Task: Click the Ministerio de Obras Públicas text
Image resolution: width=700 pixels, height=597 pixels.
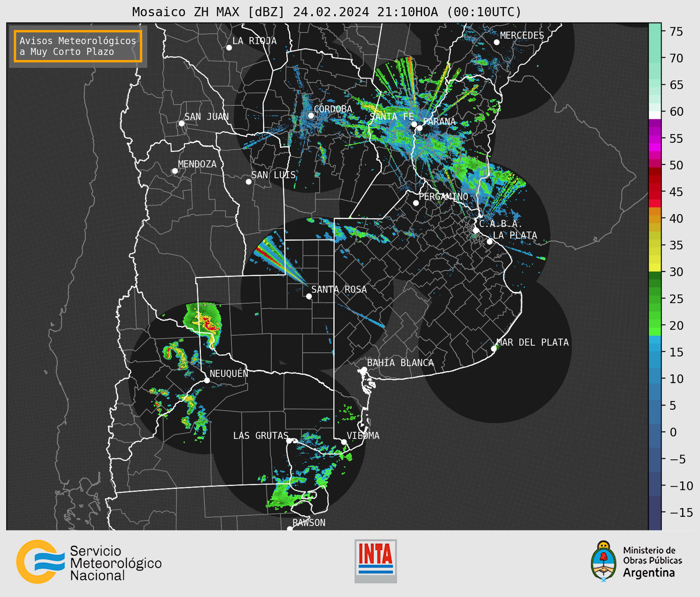Action: (652, 555)
